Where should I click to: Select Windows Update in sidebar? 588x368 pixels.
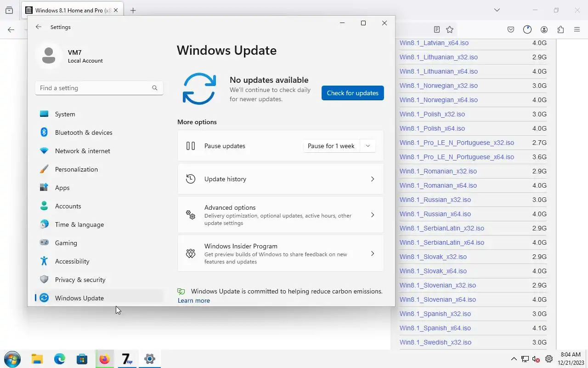click(99, 298)
